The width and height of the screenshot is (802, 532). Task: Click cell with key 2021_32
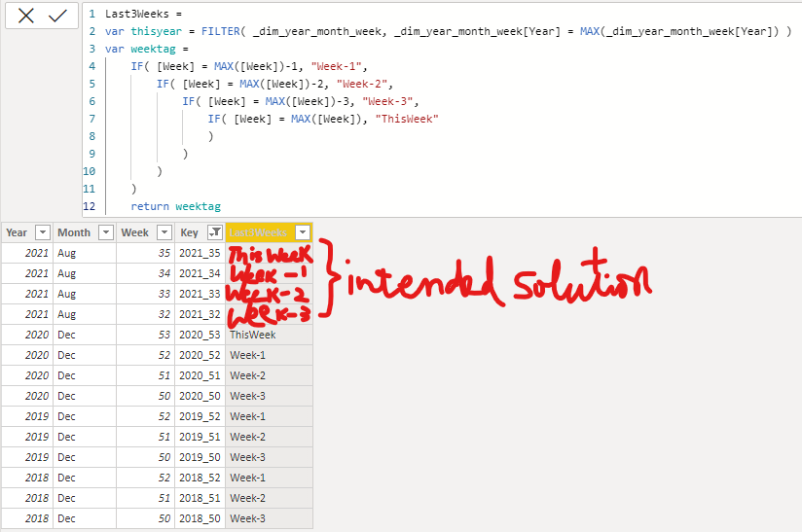click(200, 314)
